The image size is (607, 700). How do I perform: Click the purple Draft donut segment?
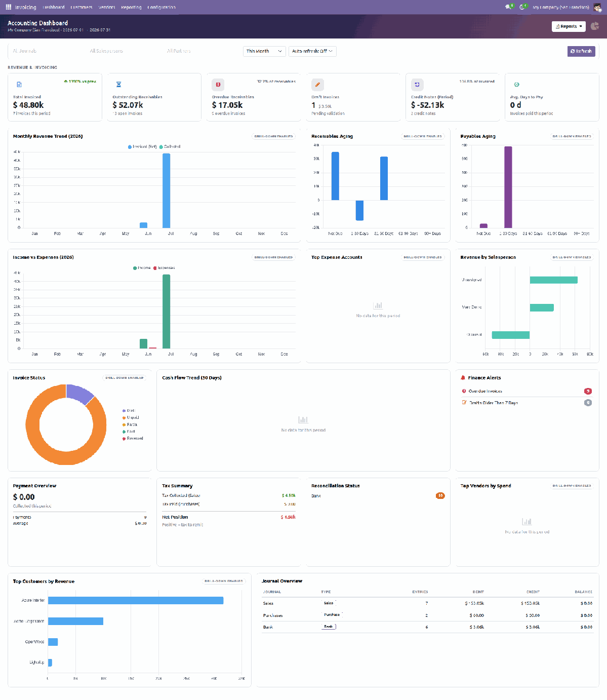[x=78, y=393]
